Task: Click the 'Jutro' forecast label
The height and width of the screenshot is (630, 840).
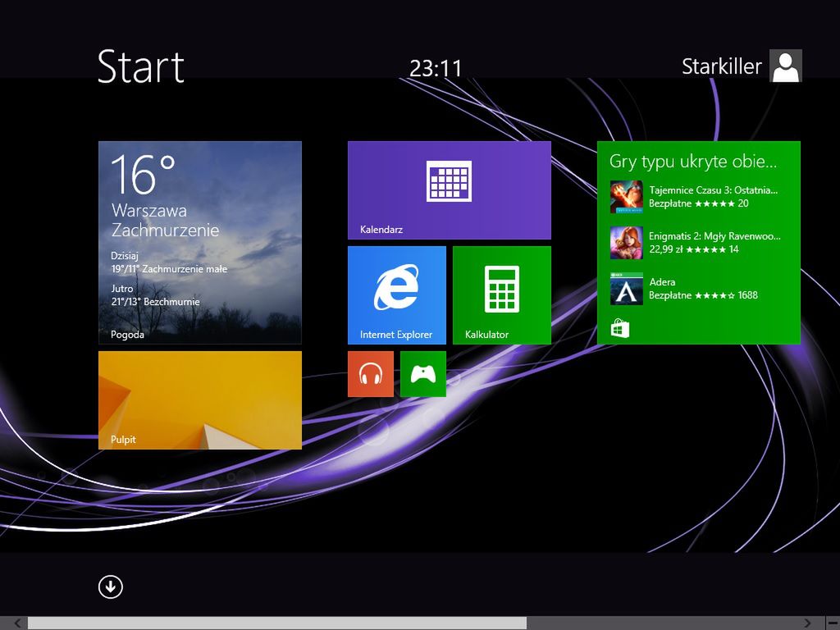Action: [x=121, y=288]
